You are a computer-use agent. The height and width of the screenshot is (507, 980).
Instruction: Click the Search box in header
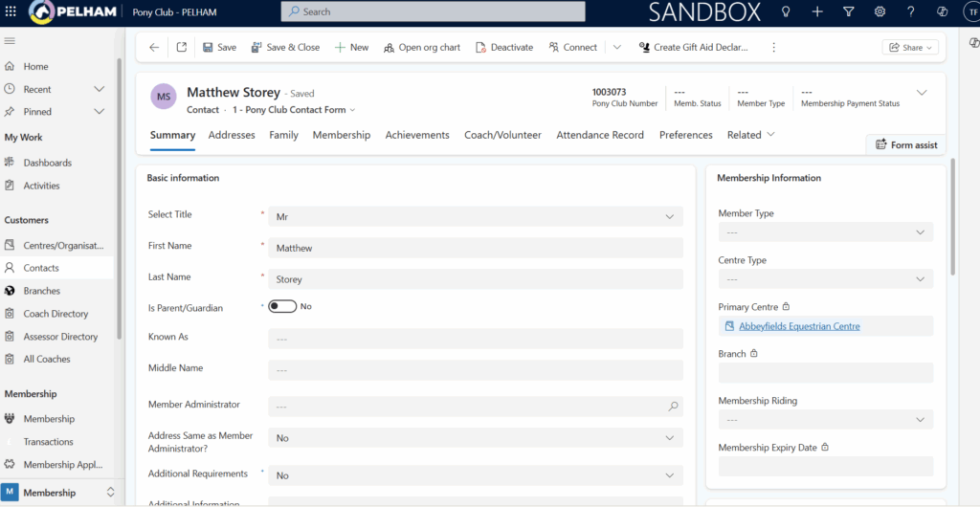pyautogui.click(x=433, y=11)
